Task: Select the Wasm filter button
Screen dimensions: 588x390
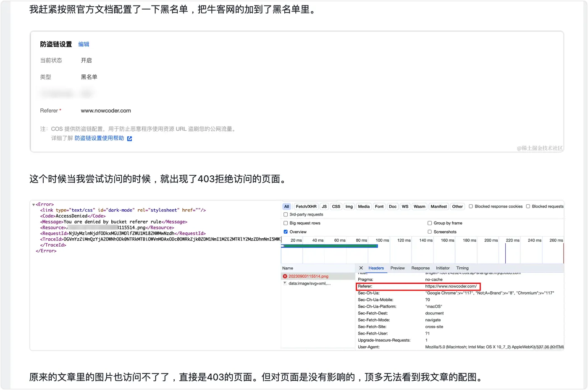Action: tap(419, 206)
